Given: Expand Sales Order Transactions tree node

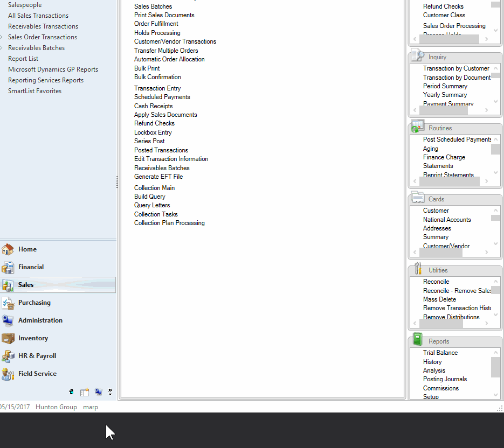Looking at the screenshot, I should (x=2, y=37).
